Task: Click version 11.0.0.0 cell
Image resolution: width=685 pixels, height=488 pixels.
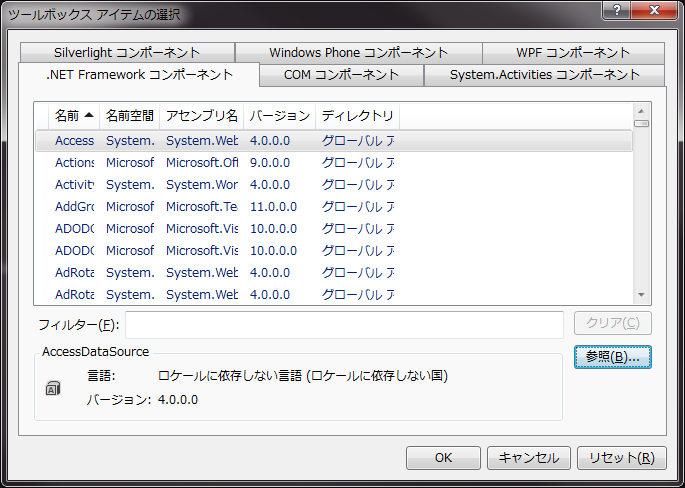Action: pyautogui.click(x=273, y=207)
